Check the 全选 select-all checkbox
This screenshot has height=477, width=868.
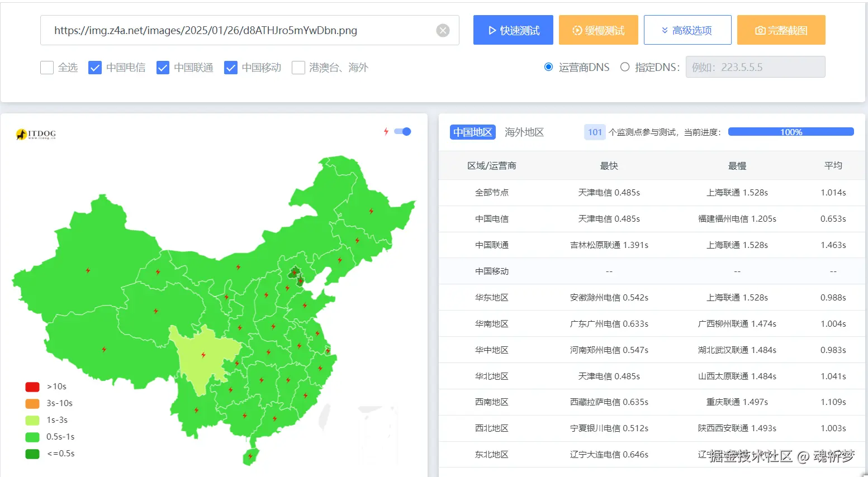[47, 68]
